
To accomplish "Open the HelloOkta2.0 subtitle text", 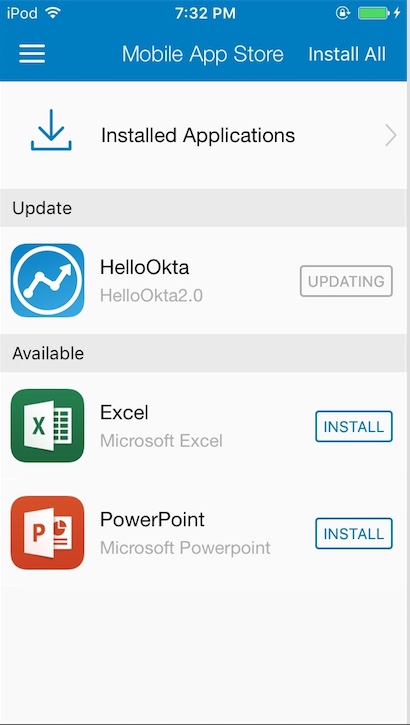I will click(x=151, y=295).
